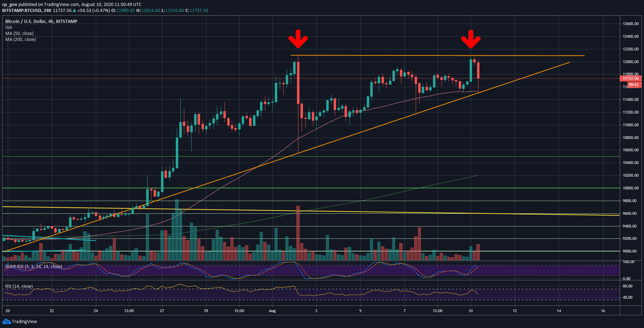This screenshot has height=328, width=644.
Task: Click the Stoch RSI 100.00 scale label
Action: point(628,262)
